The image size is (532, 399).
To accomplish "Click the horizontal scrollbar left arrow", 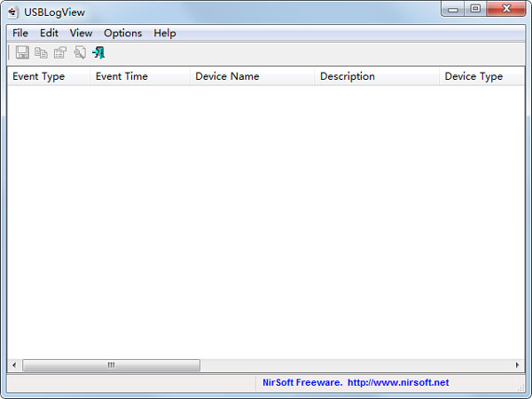I will [13, 364].
